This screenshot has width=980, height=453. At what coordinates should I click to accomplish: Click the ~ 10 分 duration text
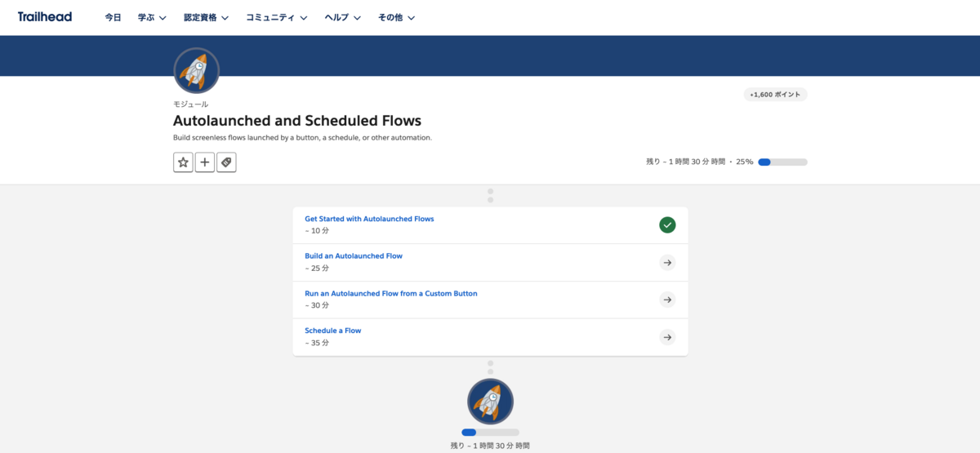pyautogui.click(x=317, y=230)
